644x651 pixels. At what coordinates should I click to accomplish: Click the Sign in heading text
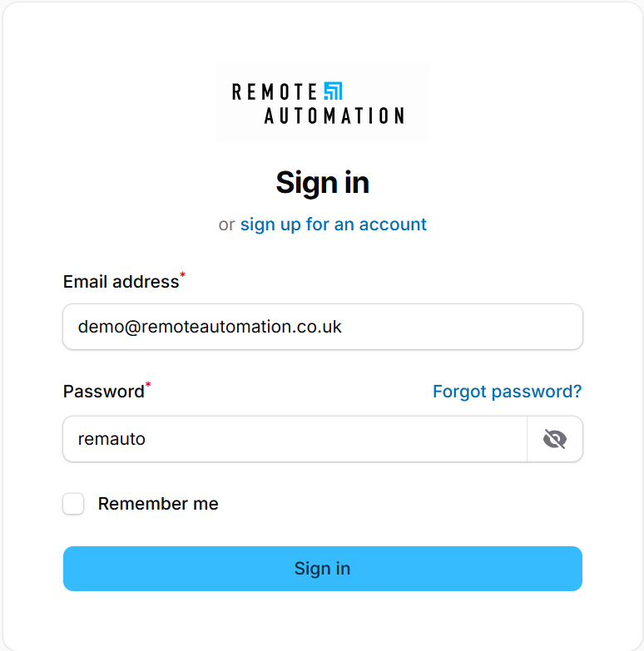pos(322,183)
